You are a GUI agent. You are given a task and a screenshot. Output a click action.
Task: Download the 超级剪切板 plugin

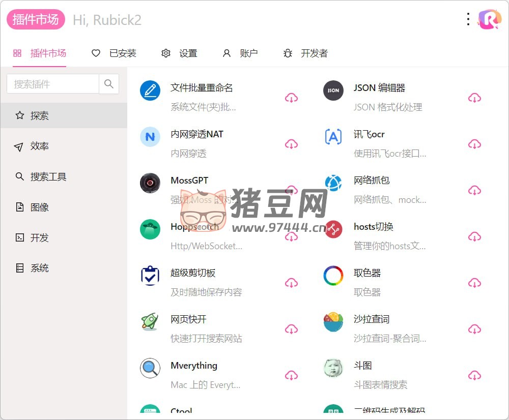click(291, 283)
